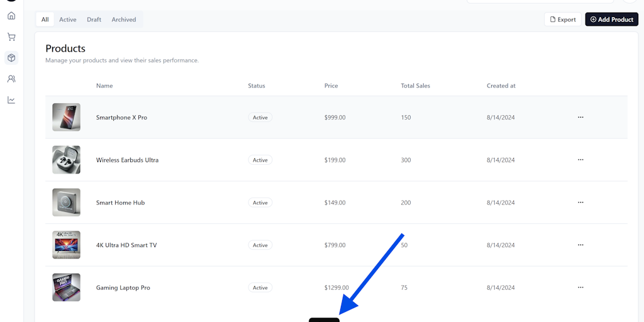The height and width of the screenshot is (322, 644).
Task: Show Draft products tab
Action: (x=94, y=19)
